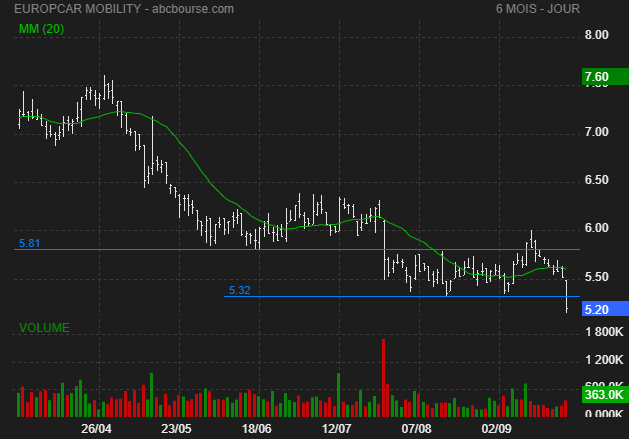Click the 18/06 date label

point(257,429)
